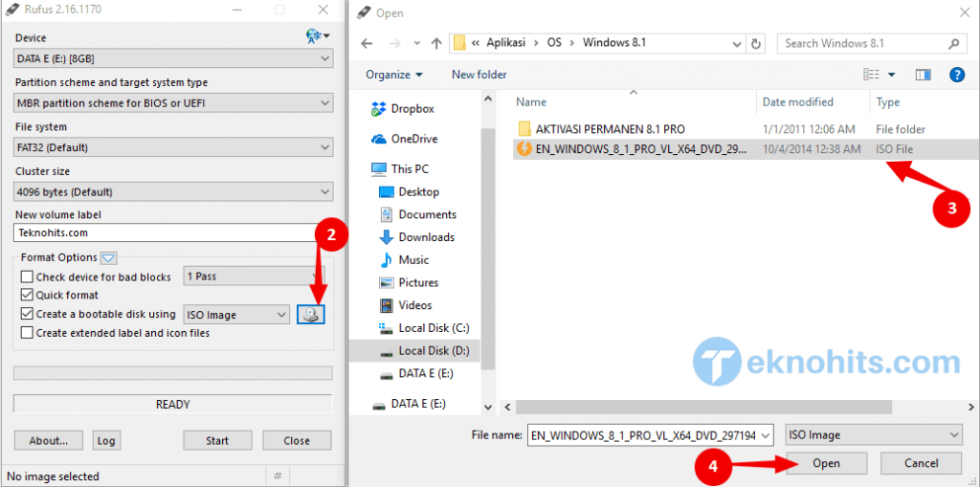Expand the address bar history dropdown
The width and height of the screenshot is (980, 487).
(736, 44)
